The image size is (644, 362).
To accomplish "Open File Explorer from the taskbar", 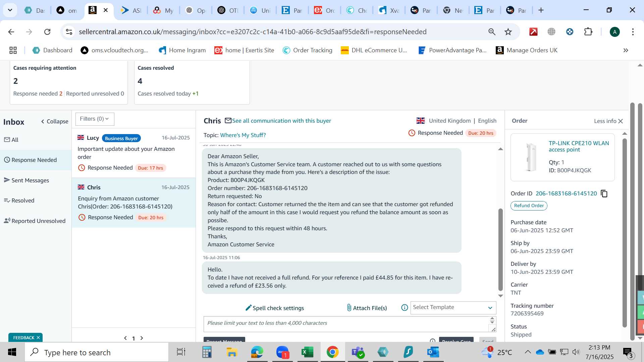I will (x=232, y=352).
